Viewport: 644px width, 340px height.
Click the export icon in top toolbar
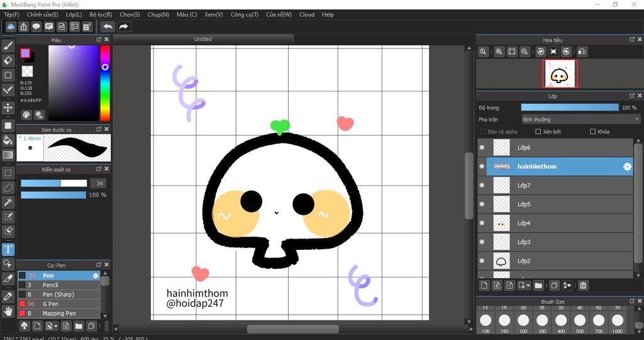pos(23,26)
